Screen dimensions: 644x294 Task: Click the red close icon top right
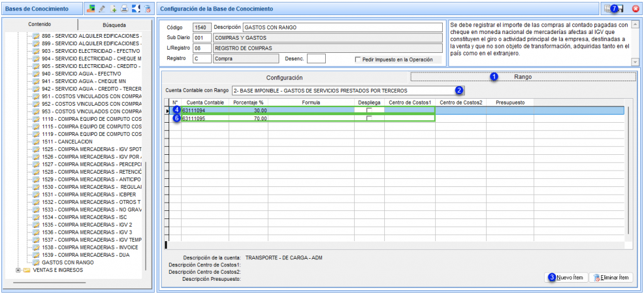[x=635, y=9]
